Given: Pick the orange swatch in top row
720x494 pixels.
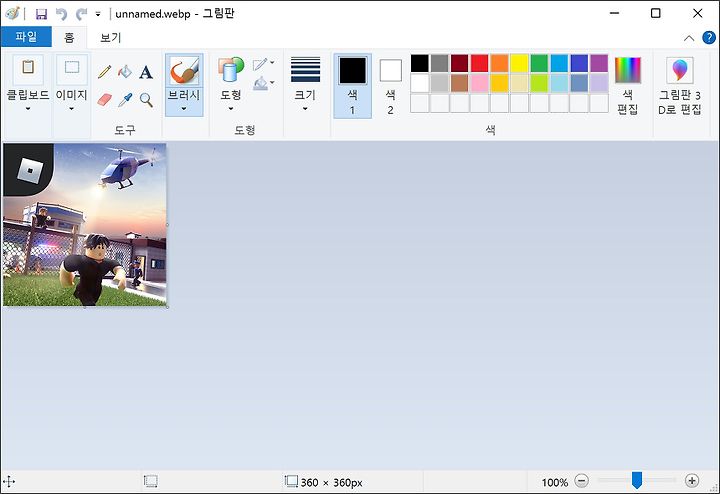Looking at the screenshot, I should (x=499, y=63).
